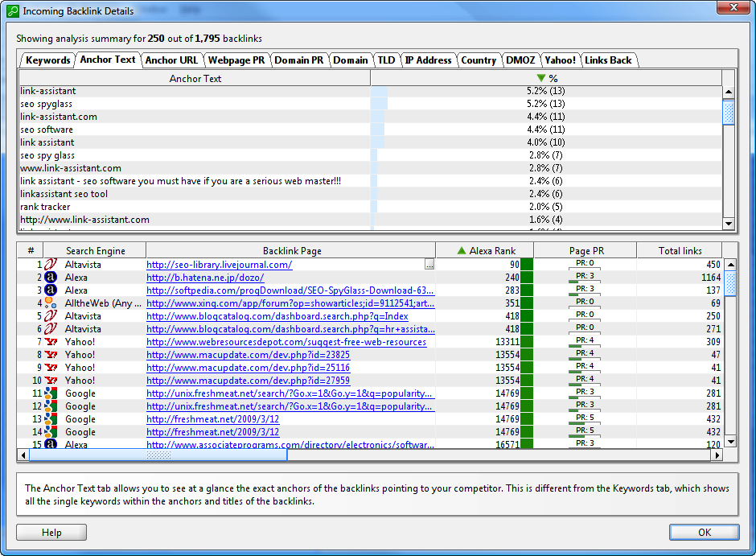Click the AlltheWeb icon in row 4
The height and width of the screenshot is (556, 756).
(51, 303)
